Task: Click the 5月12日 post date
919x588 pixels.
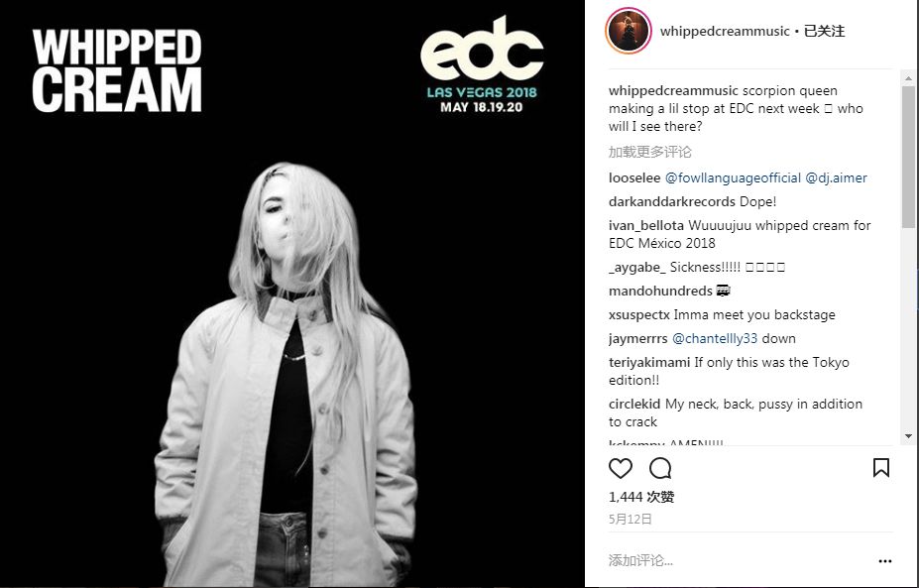Action: 631,519
